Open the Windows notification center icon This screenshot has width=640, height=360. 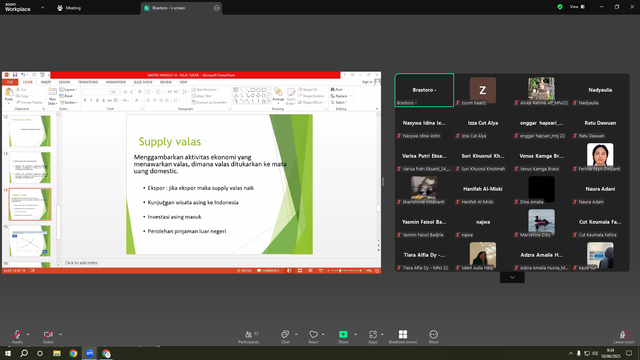[629, 353]
